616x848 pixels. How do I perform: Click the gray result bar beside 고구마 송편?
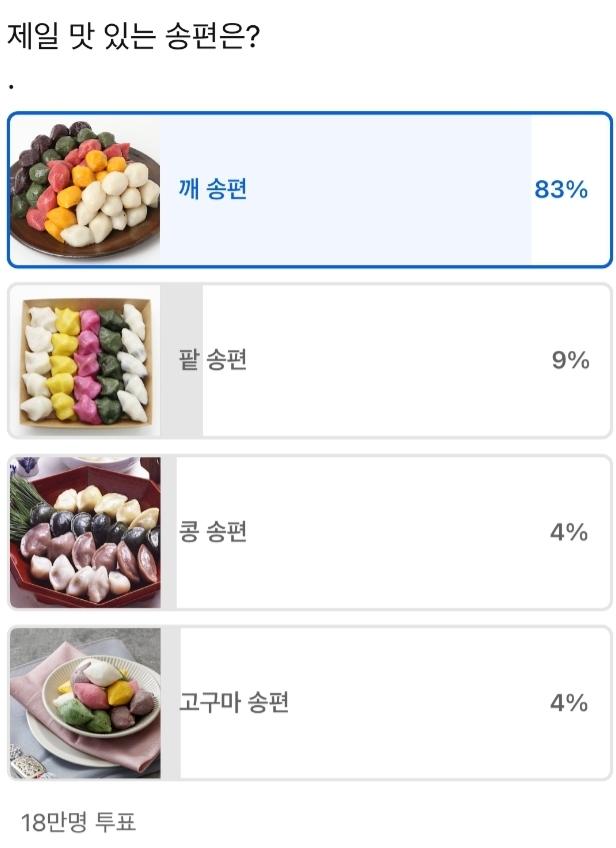pos(170,750)
